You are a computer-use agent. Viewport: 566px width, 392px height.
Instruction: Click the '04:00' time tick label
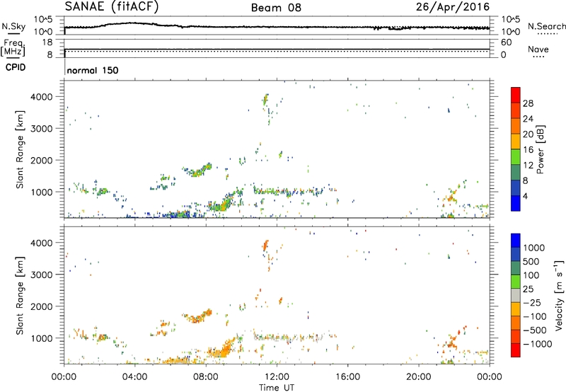[x=134, y=377]
